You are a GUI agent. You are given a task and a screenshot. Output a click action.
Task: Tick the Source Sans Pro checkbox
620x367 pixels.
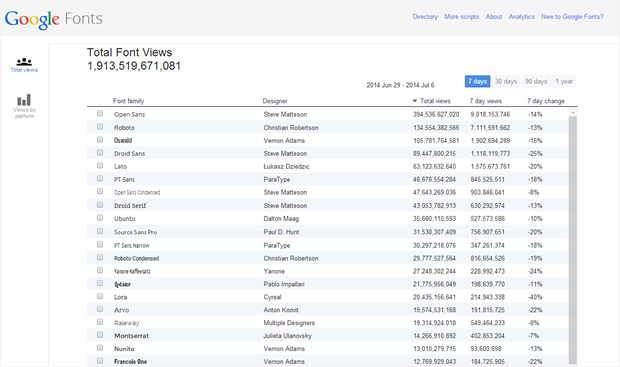click(x=100, y=231)
